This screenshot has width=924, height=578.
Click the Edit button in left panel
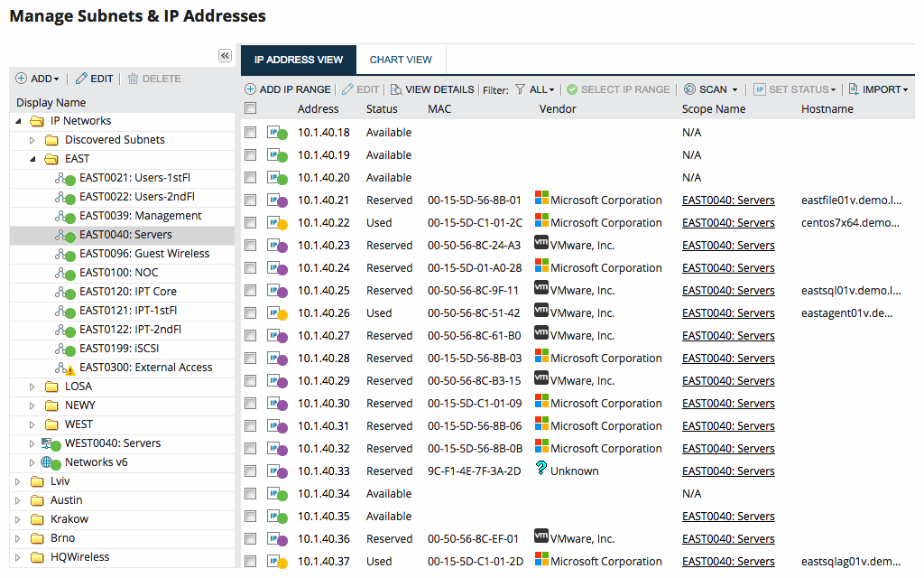[94, 79]
